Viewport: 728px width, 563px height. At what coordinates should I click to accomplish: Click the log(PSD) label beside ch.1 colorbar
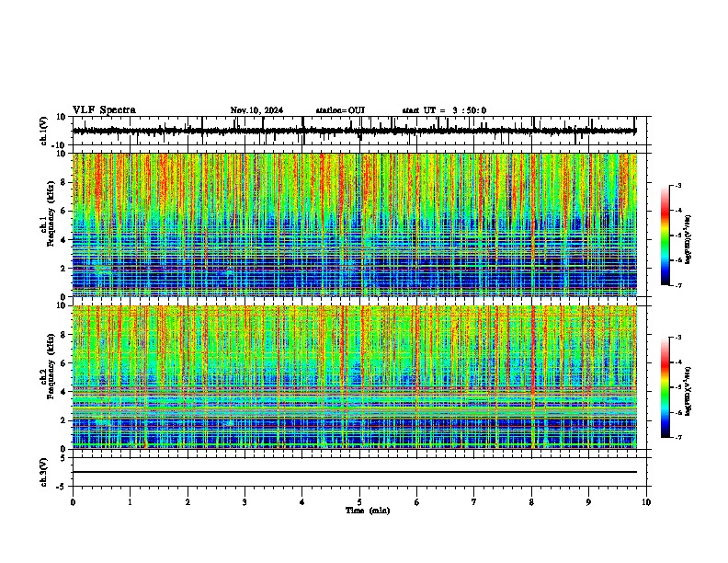[x=688, y=239]
